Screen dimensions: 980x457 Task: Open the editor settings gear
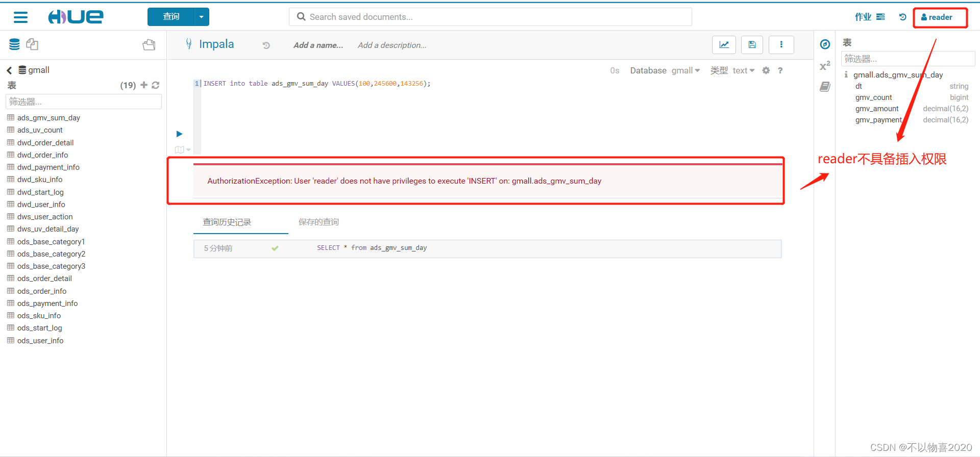click(x=766, y=70)
